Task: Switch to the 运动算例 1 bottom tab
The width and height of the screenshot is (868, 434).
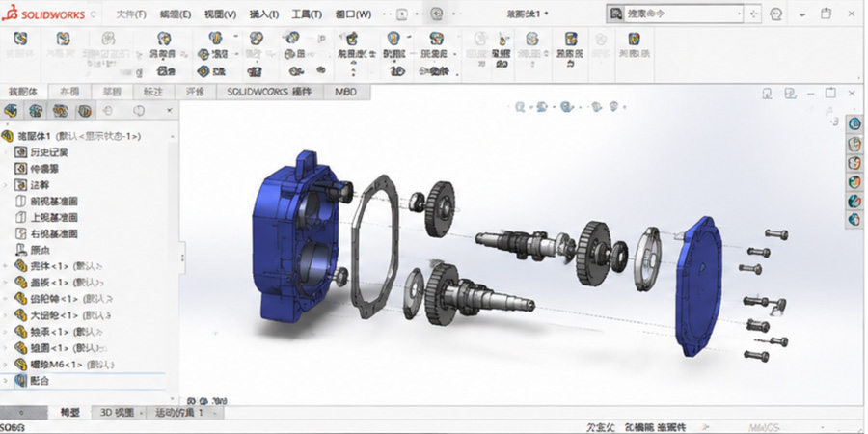Action: (178, 413)
